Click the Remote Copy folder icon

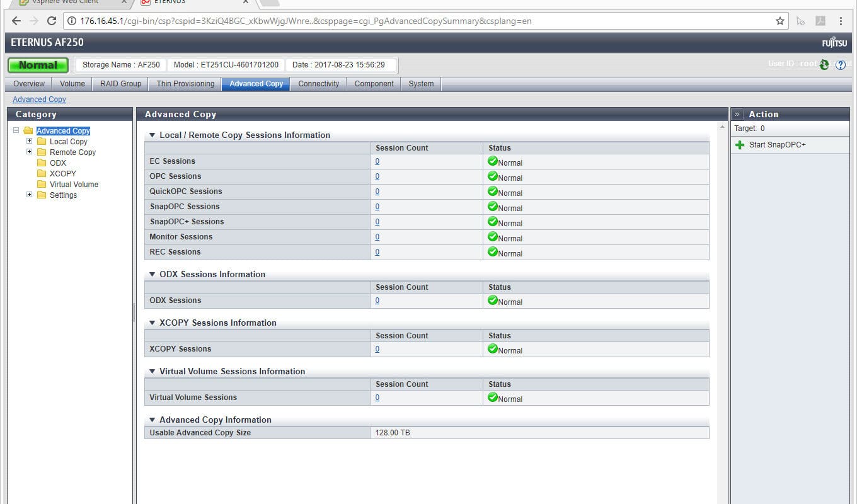pyautogui.click(x=42, y=152)
